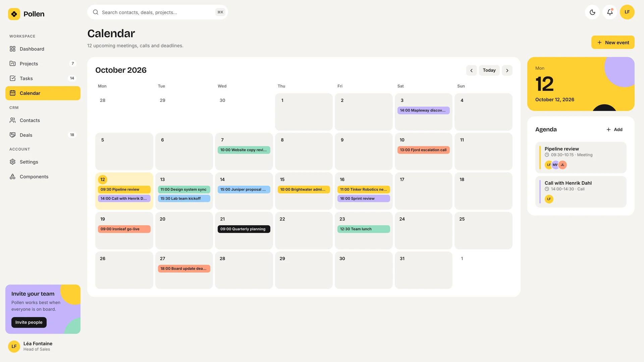Screen dimensions: 644x362
Task: Open the 09:00 Quarterly planning event
Action: (x=244, y=229)
